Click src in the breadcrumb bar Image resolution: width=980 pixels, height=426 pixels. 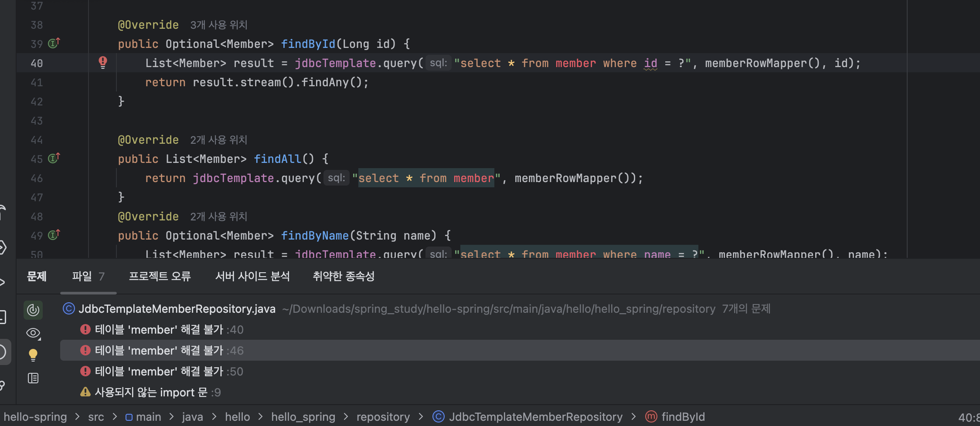(x=96, y=417)
